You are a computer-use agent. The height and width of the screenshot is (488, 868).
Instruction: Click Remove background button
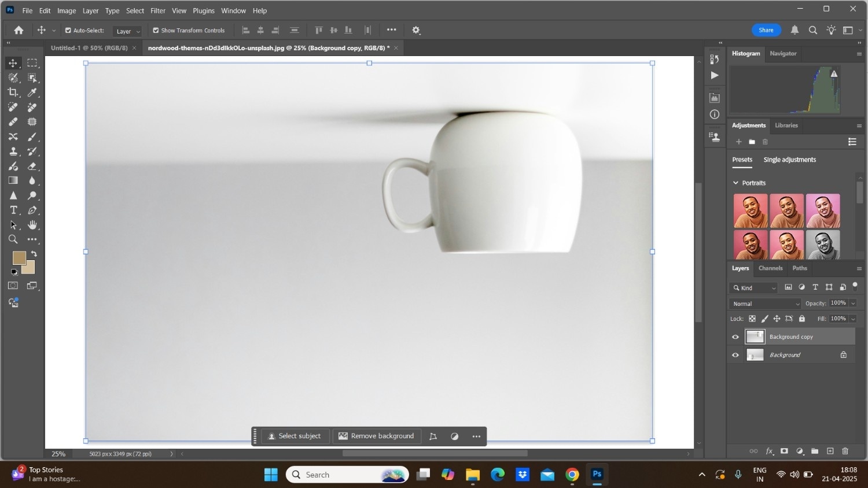(376, 436)
